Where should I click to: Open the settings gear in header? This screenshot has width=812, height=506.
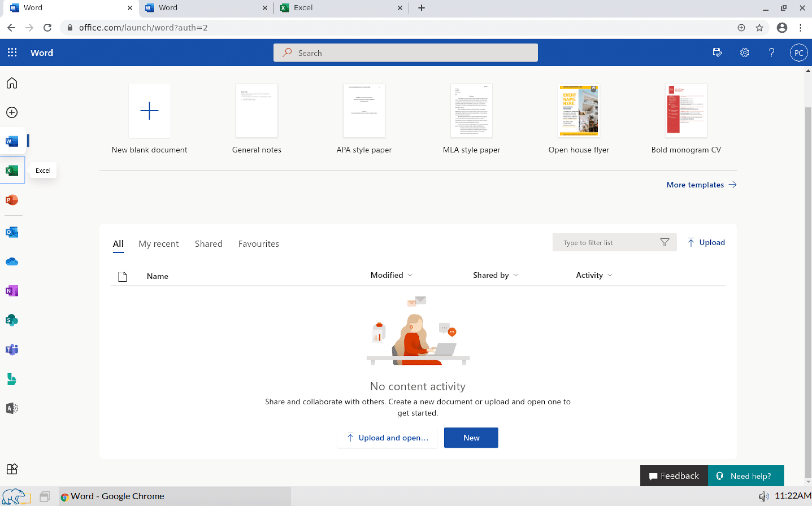[x=744, y=53]
